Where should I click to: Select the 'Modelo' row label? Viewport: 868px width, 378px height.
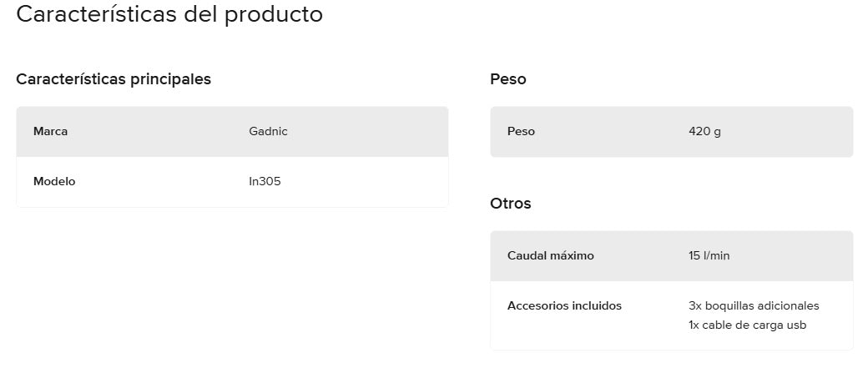tap(54, 181)
